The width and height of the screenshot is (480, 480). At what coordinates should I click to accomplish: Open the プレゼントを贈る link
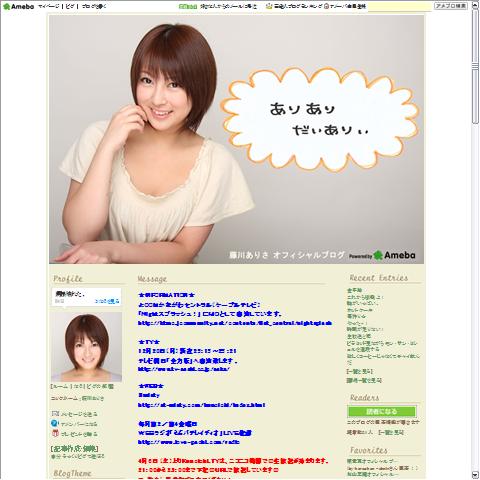[x=79, y=434]
